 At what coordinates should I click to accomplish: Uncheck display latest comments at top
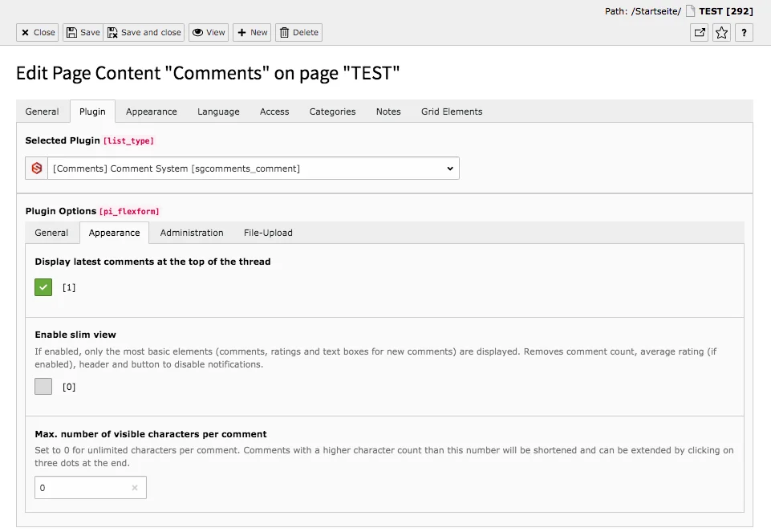coord(43,286)
